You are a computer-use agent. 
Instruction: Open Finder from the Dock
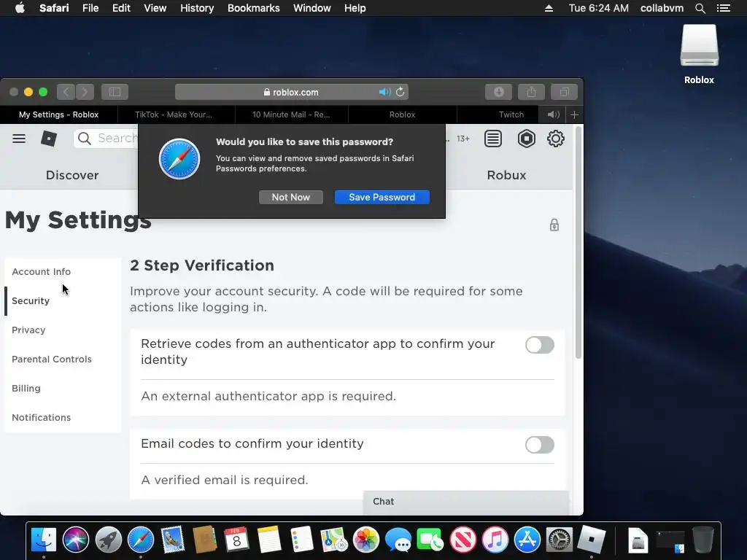43,540
